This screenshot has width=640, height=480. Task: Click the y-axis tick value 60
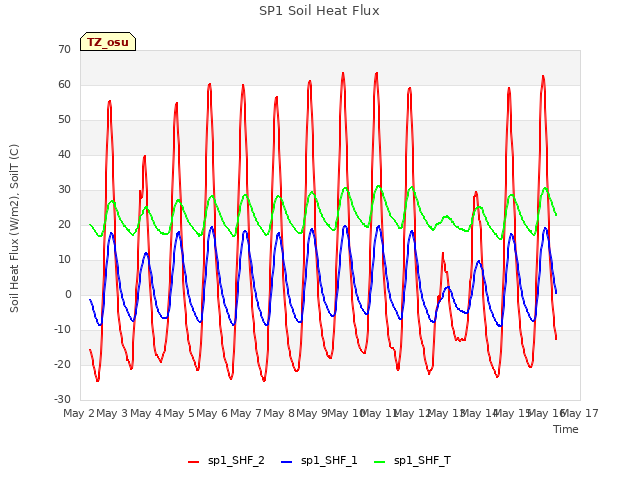(64, 84)
